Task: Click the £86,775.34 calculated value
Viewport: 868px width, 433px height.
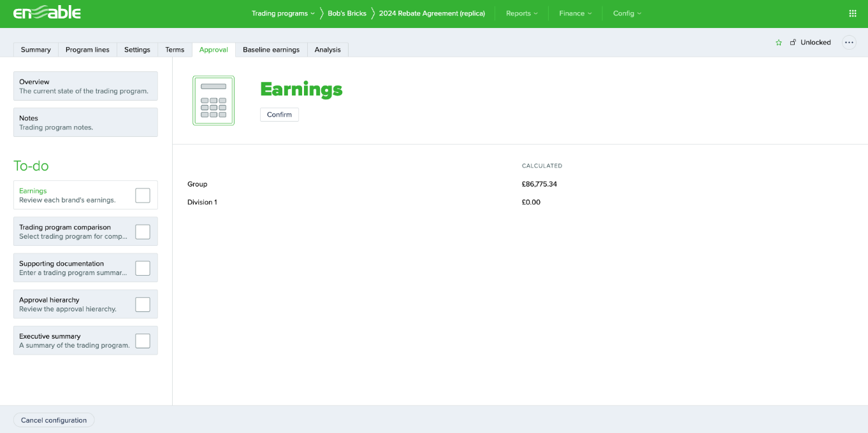Action: click(539, 184)
